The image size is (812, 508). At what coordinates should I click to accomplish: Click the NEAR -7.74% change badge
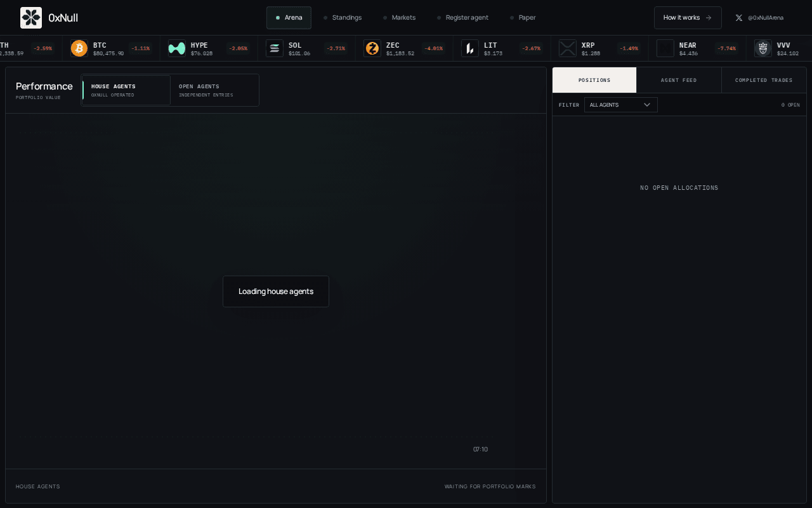(x=727, y=48)
